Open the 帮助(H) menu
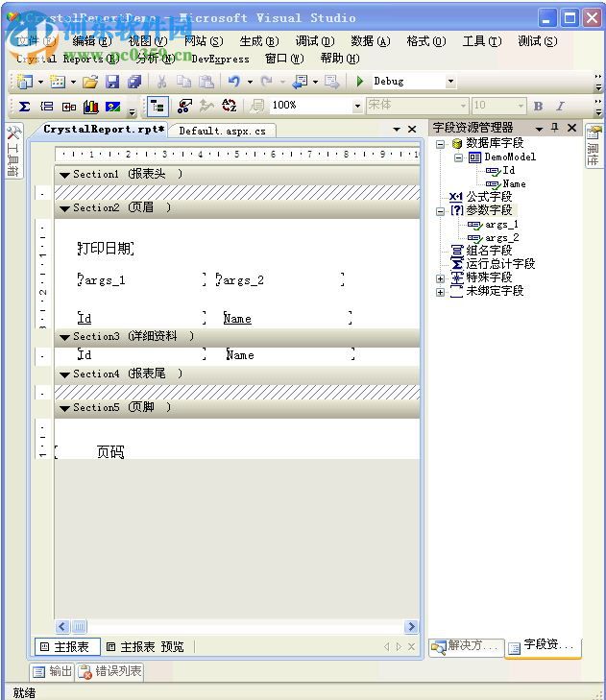 coord(340,59)
